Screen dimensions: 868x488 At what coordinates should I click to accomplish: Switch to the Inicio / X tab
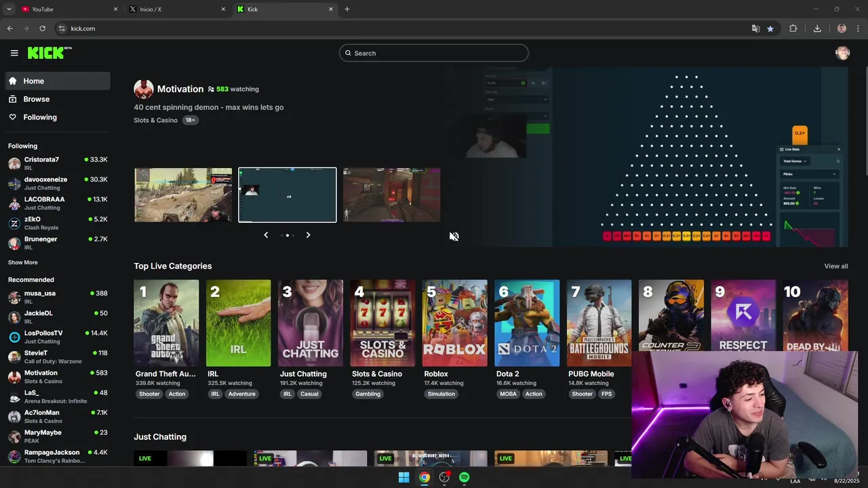point(176,9)
